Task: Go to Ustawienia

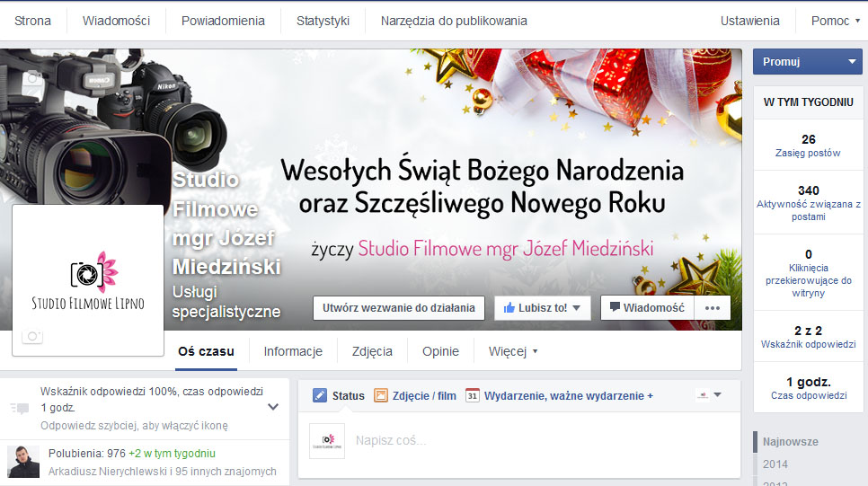Action: tap(750, 21)
